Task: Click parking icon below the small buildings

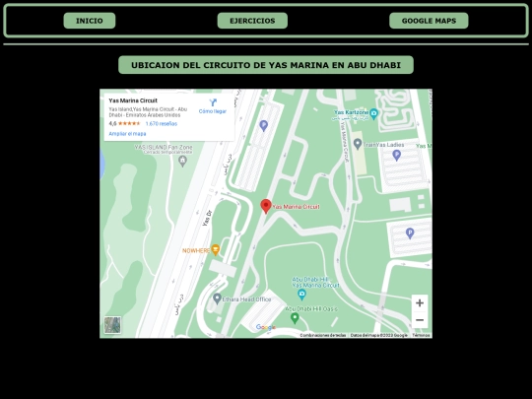Action: pyautogui.click(x=410, y=233)
